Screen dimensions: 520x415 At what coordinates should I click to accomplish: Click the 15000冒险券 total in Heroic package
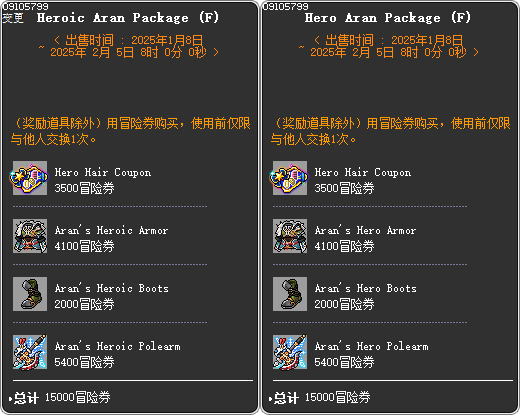(77, 397)
